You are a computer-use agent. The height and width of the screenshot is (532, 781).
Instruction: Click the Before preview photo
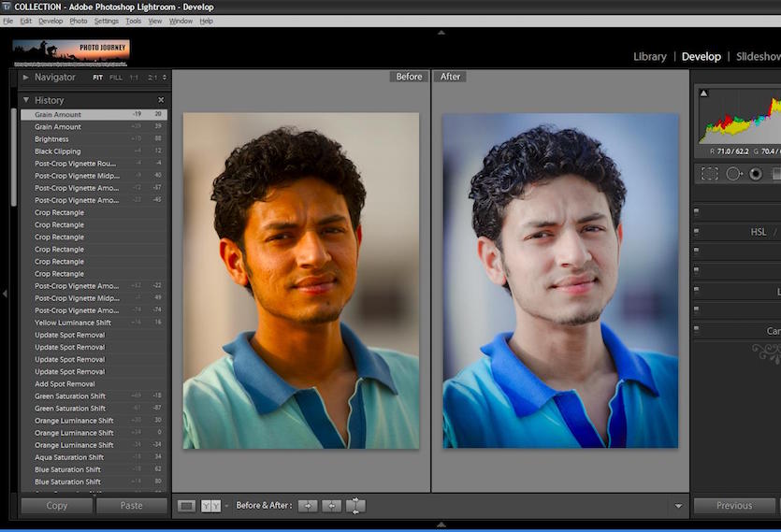[301, 280]
